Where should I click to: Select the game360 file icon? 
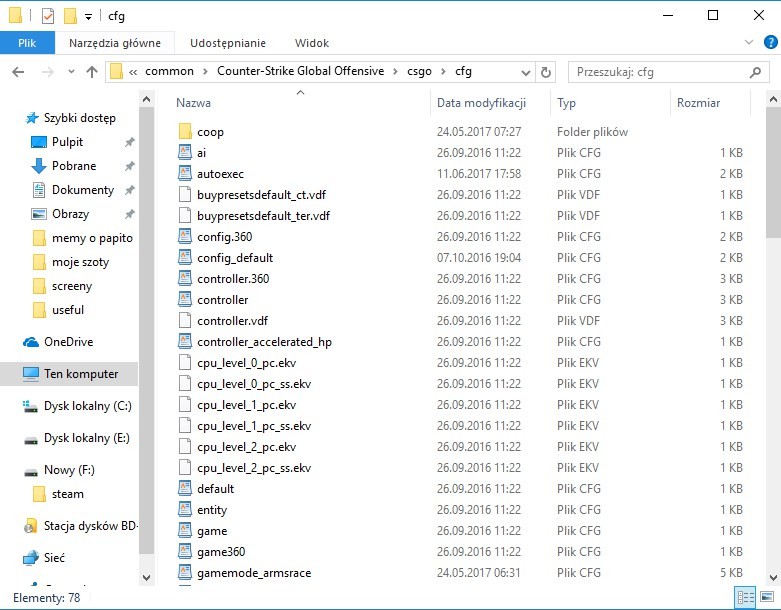185,551
